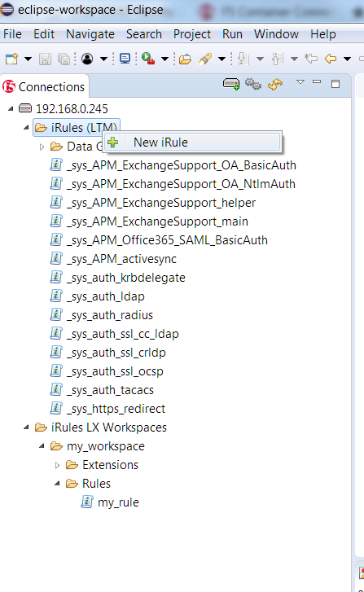
Task: Click the yellow Back arrow toolbar icon
Action: [x=331, y=59]
